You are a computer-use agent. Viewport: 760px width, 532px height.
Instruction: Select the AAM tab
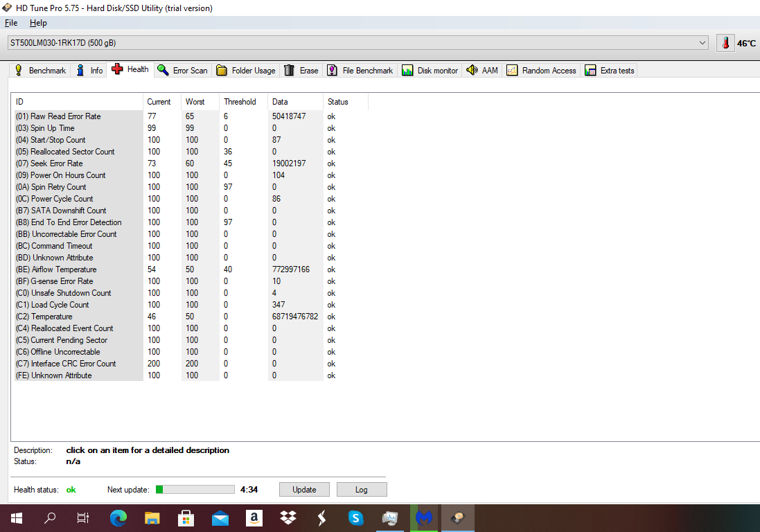482,70
